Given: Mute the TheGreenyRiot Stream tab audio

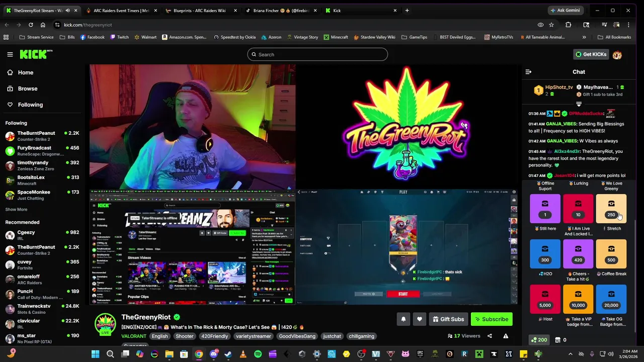Looking at the screenshot, I should [67, 10].
